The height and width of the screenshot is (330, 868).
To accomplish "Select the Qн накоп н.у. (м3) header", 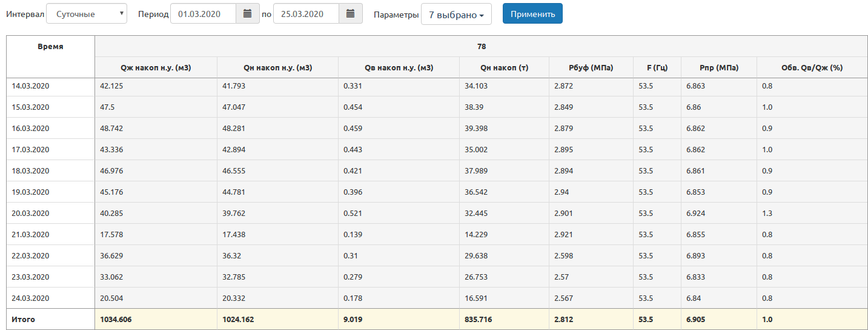I will point(277,67).
